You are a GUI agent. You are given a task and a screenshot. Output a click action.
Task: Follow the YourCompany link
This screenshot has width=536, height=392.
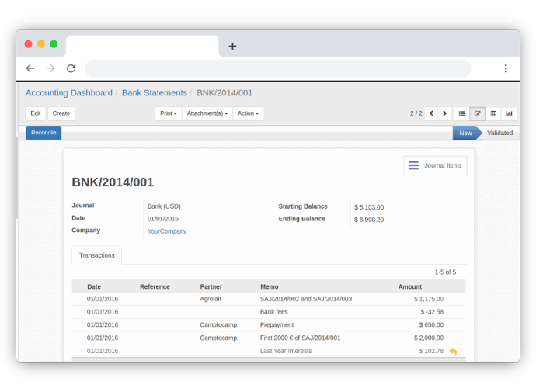pos(167,231)
